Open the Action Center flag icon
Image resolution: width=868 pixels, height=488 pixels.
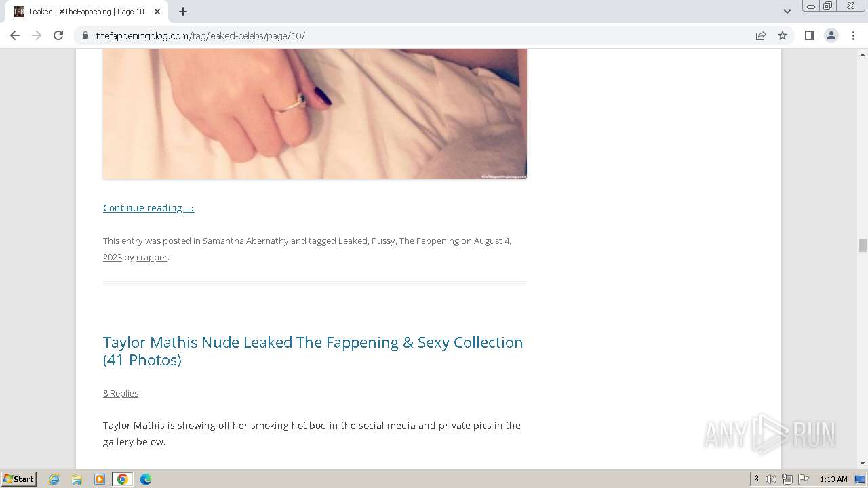click(x=804, y=479)
